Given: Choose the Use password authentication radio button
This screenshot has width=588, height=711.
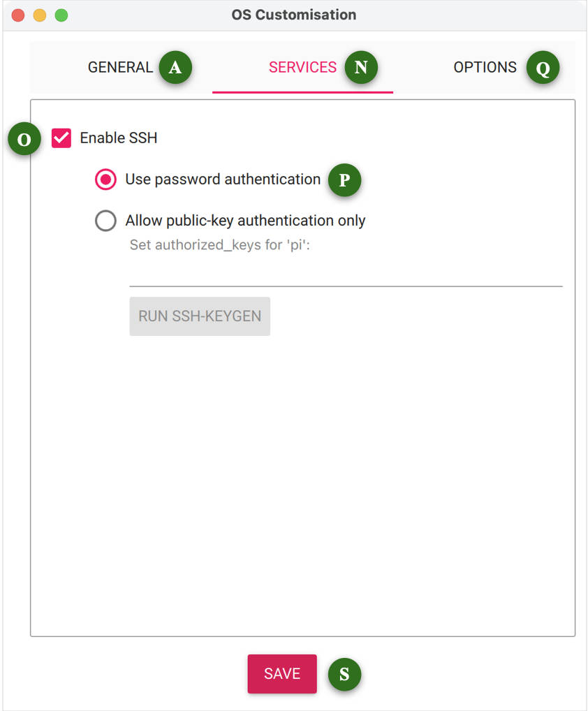Looking at the screenshot, I should click(x=105, y=180).
